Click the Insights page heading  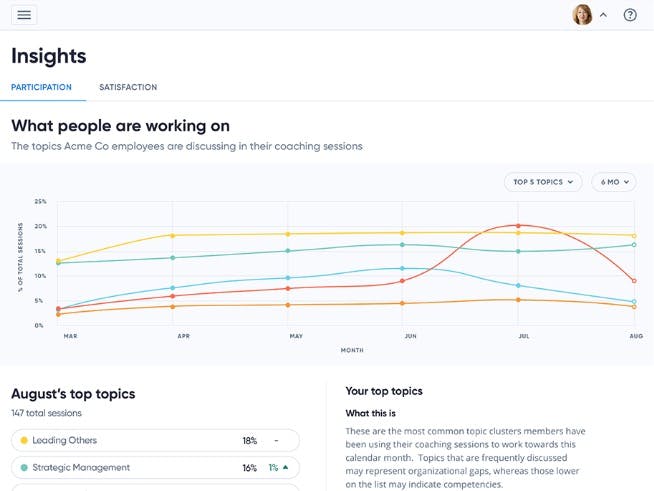point(49,56)
